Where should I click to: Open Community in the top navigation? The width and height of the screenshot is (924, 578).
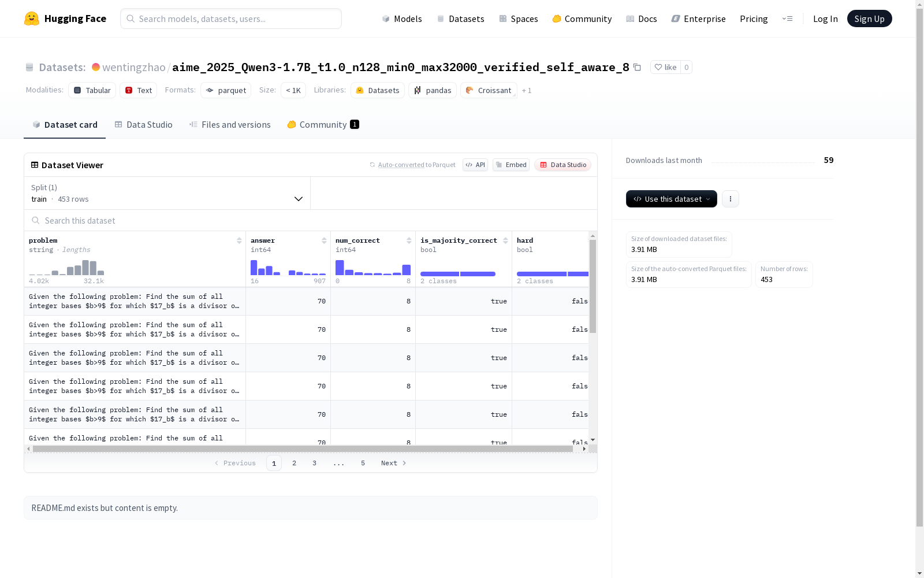click(x=582, y=18)
